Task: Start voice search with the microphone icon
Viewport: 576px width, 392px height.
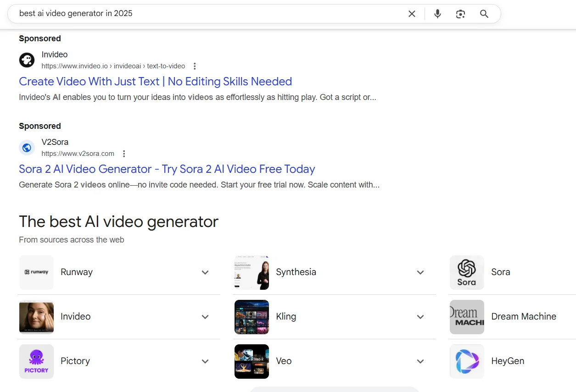Action: (437, 14)
